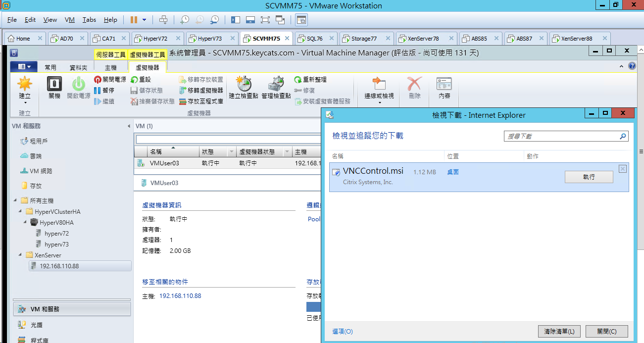Screen dimensions: 644x343
Task: Select the 主機 ribbon tab
Action: pos(111,67)
